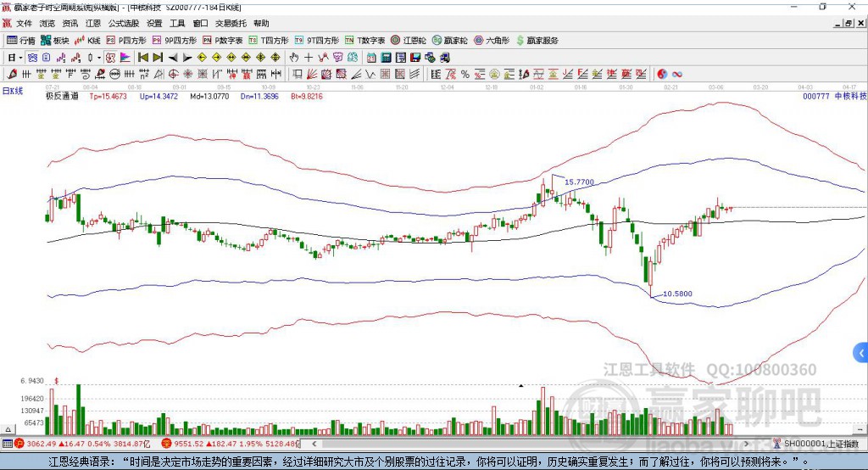Open the 工具 menu
The image size is (868, 470).
pyautogui.click(x=177, y=23)
